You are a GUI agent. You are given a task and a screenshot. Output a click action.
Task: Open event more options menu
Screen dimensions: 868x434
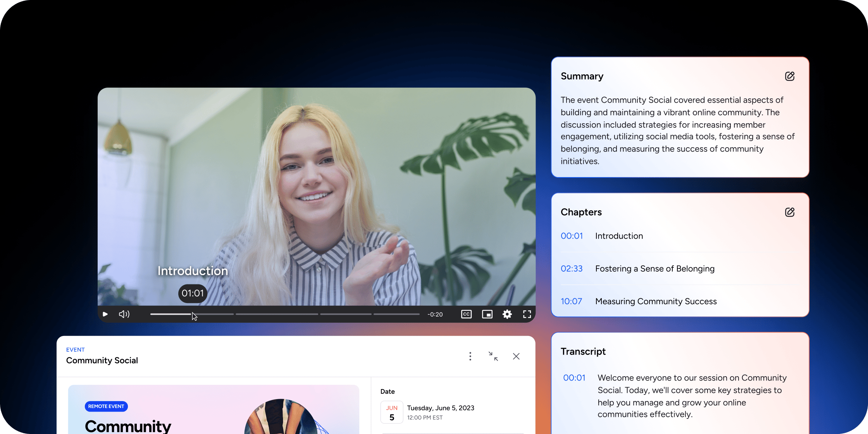pos(470,356)
